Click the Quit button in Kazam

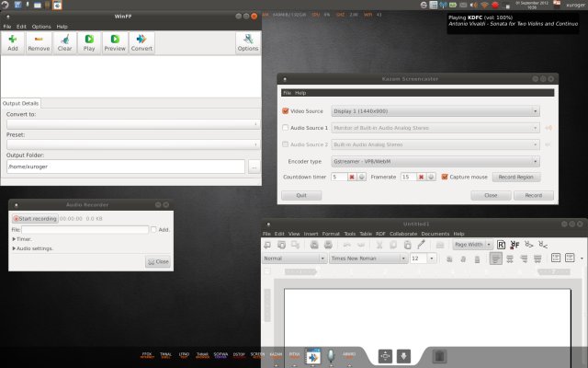point(301,195)
